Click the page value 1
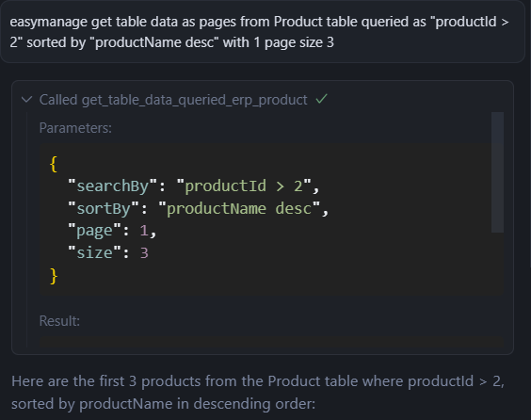This screenshot has width=531, height=420. click(x=144, y=231)
